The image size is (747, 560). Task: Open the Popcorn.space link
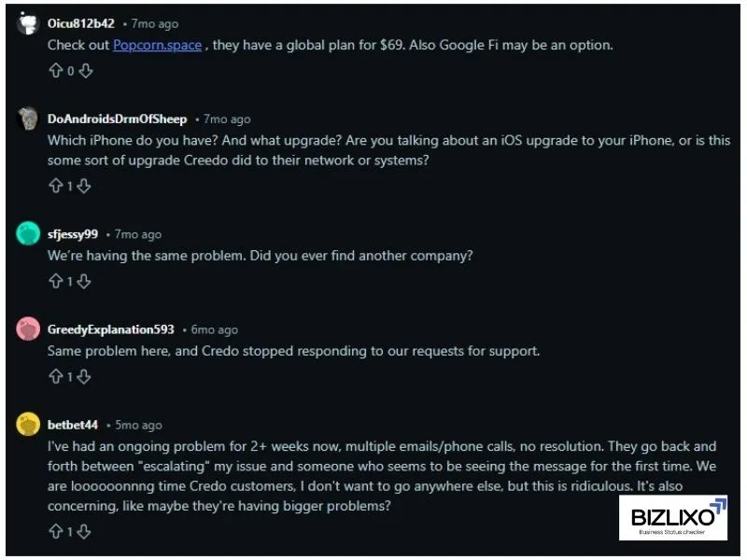[156, 44]
